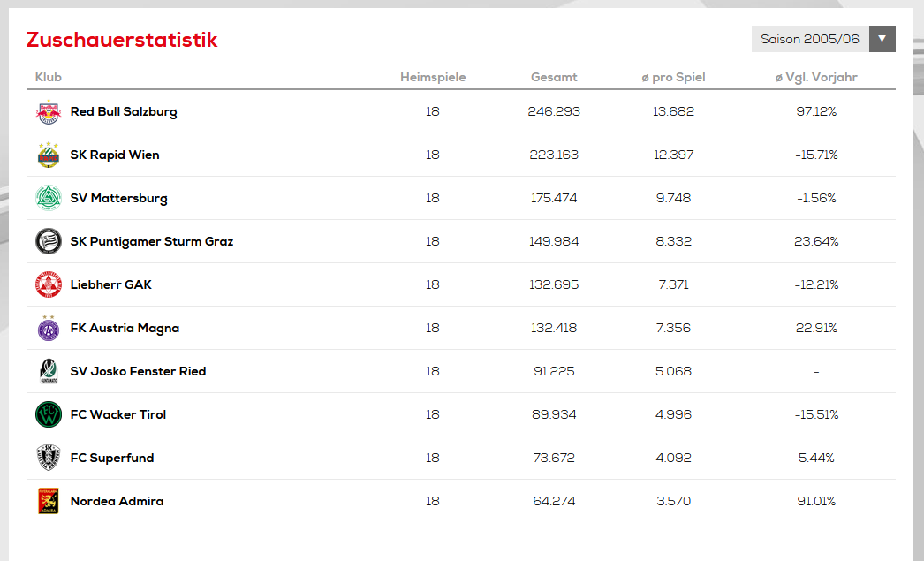Sort by the Heimspiele column header

pyautogui.click(x=433, y=77)
